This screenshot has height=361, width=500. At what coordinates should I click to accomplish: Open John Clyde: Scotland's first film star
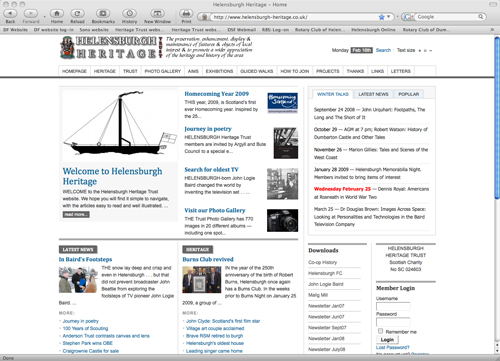click(x=223, y=321)
